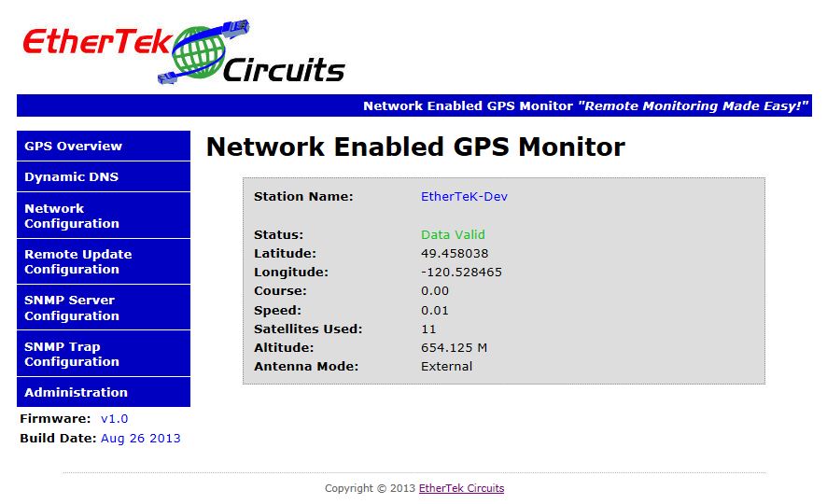Click the EtherTek Circuits logo
The height and width of the screenshot is (504, 827).
click(184, 52)
